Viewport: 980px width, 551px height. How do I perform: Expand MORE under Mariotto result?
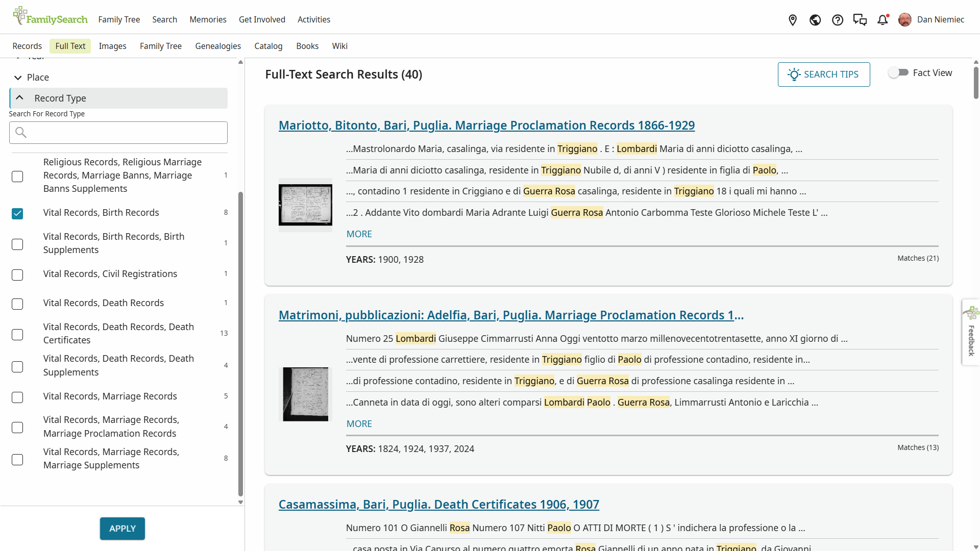359,234
